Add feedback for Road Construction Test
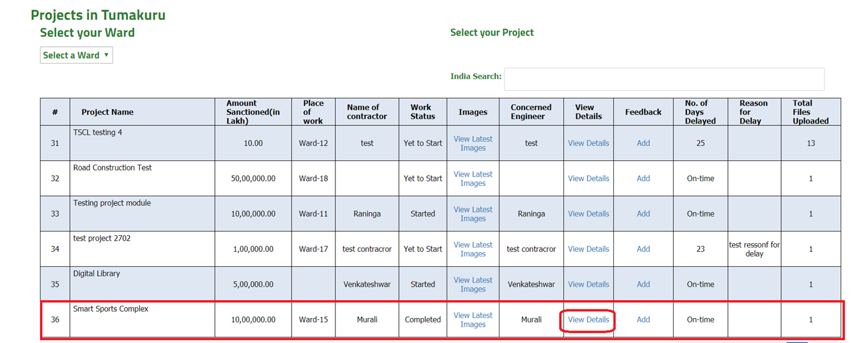 (x=643, y=178)
